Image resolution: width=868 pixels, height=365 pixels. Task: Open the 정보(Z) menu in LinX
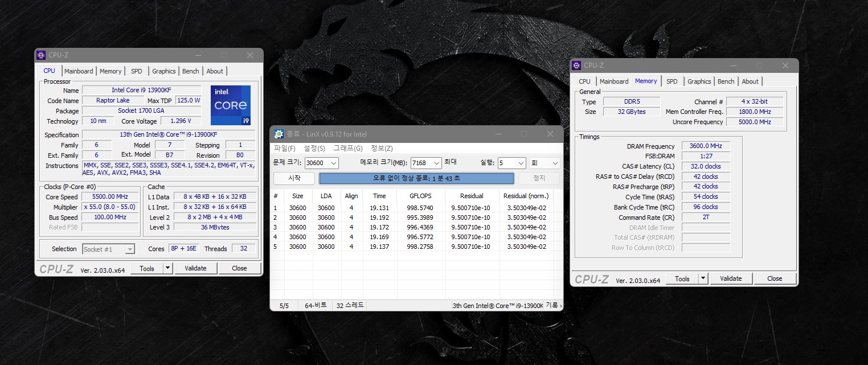point(382,149)
